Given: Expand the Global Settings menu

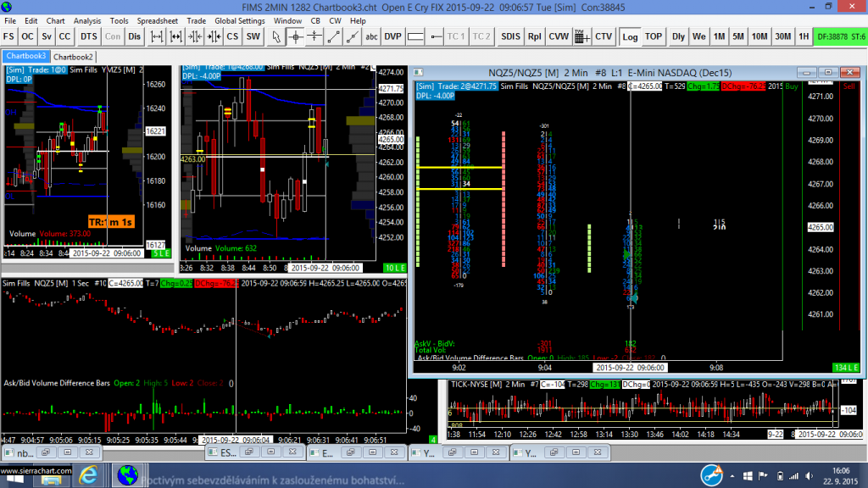Looking at the screenshot, I should [239, 20].
